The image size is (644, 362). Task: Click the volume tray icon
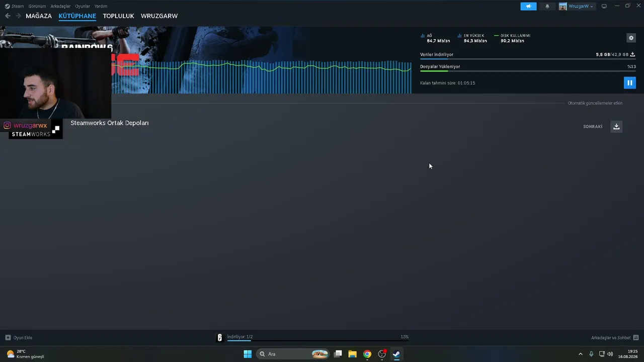610,354
